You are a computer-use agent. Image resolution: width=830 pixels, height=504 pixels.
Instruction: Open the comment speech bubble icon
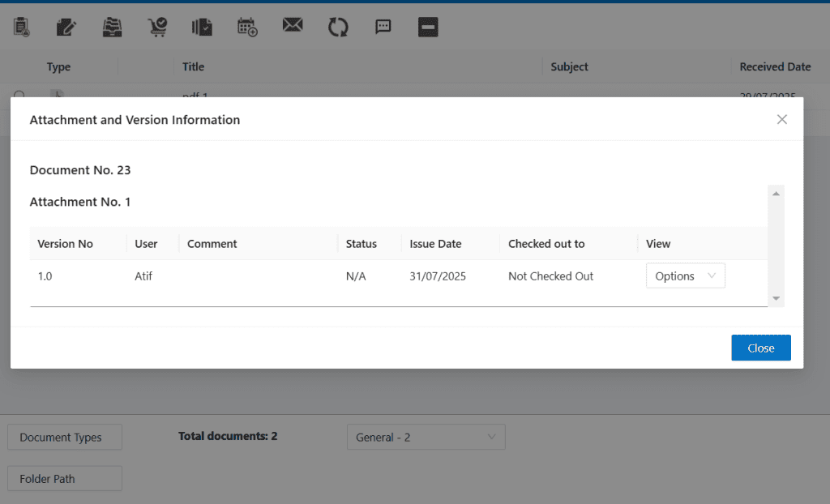point(383,27)
